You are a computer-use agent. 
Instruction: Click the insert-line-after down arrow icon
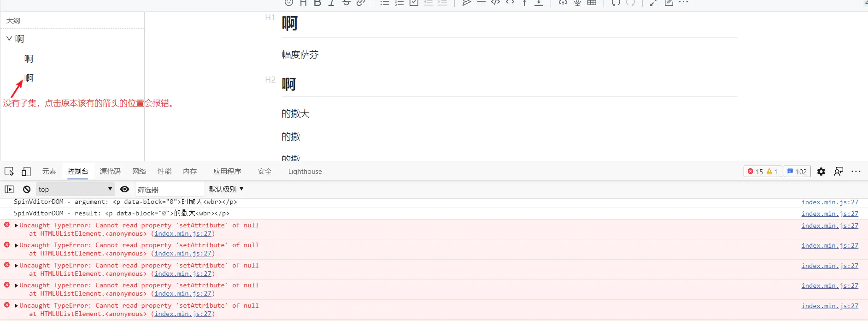coord(539,2)
